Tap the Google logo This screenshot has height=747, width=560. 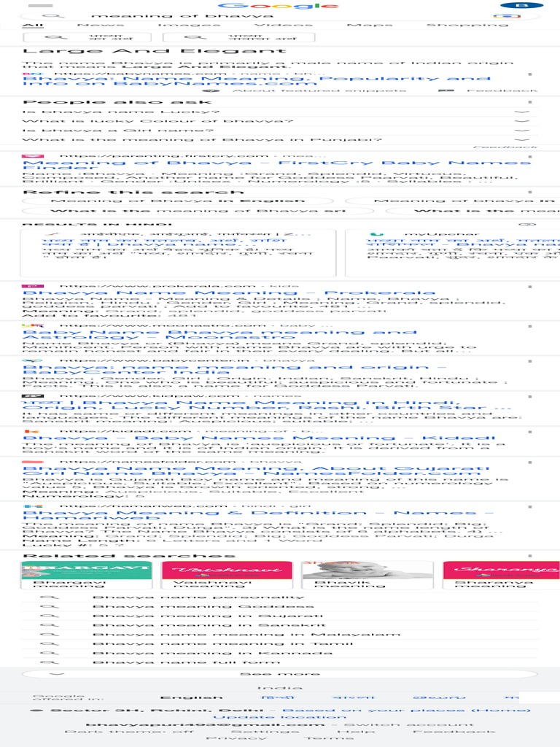pyautogui.click(x=279, y=6)
